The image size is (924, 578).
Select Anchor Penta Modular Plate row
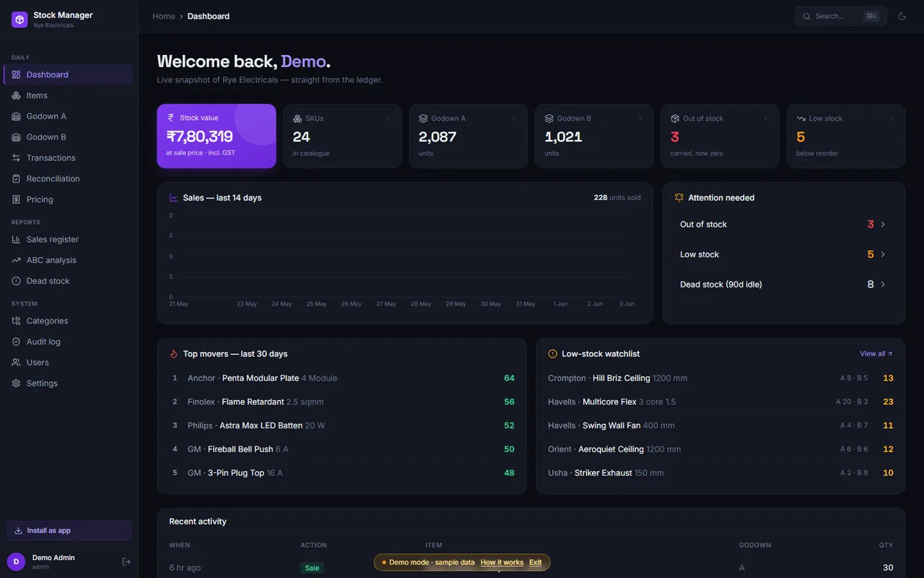341,378
